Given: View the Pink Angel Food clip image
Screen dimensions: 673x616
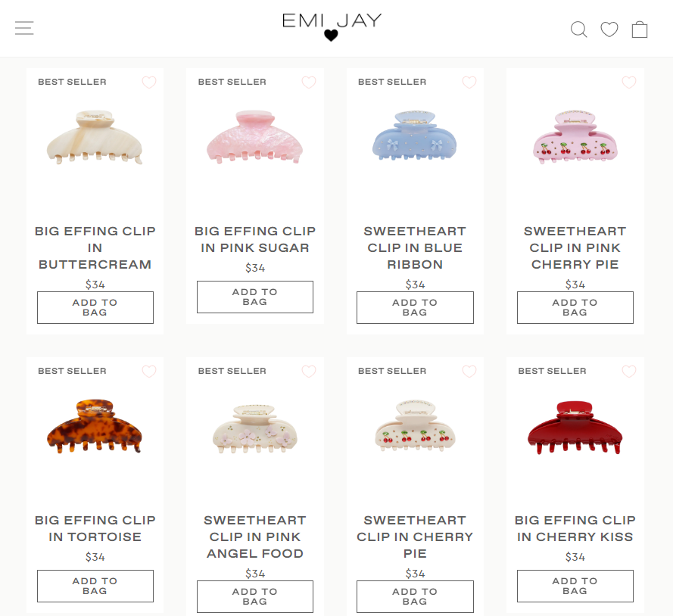Looking at the screenshot, I should click(x=255, y=428).
